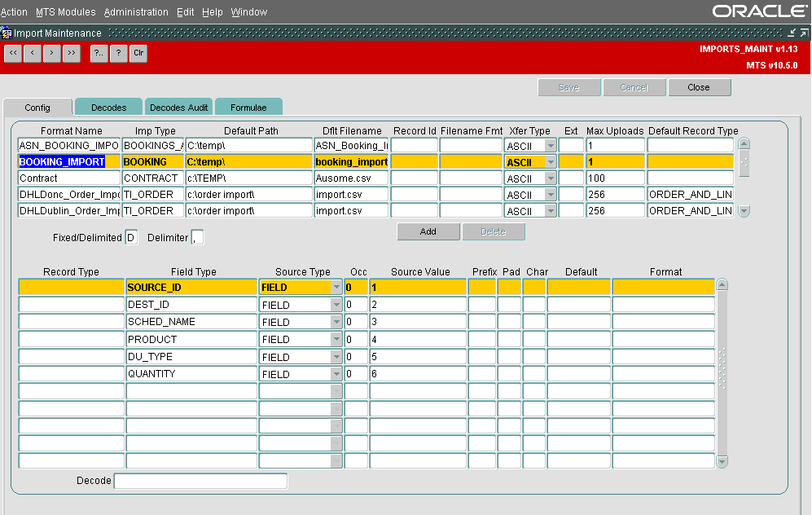Click down arrow of field list scrollbar
Image resolution: width=812 pixels, height=515 pixels.
click(x=722, y=461)
